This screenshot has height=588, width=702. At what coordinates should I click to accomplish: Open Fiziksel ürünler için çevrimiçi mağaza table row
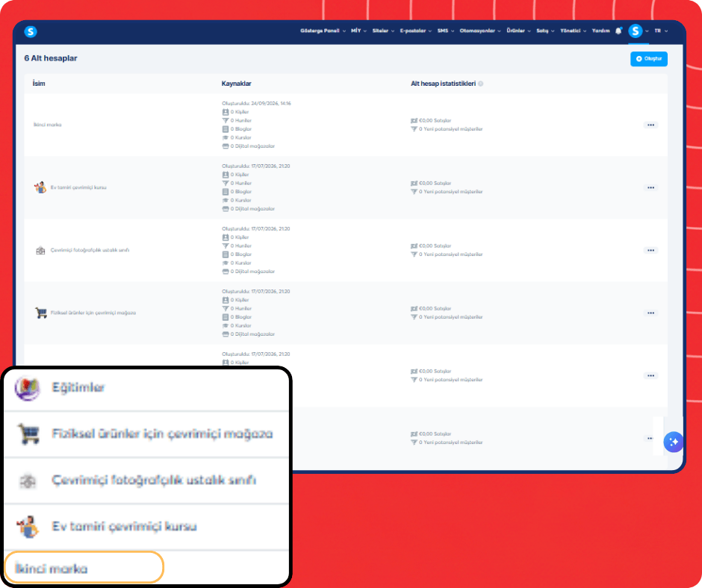point(93,313)
